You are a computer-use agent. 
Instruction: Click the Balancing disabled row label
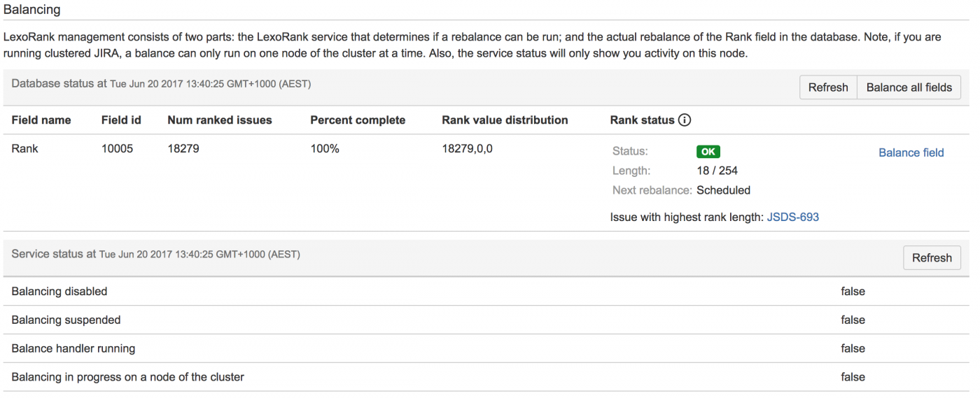click(59, 292)
